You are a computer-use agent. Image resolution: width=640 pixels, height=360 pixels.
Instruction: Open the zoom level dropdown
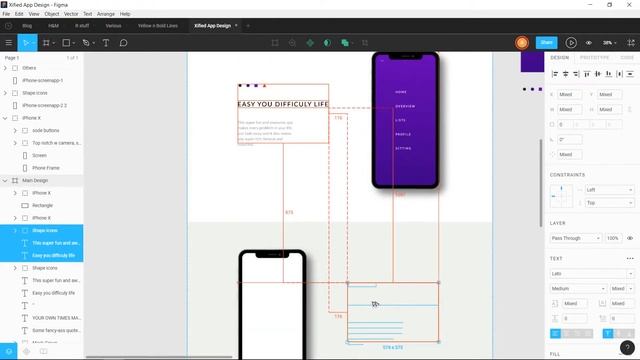610,43
